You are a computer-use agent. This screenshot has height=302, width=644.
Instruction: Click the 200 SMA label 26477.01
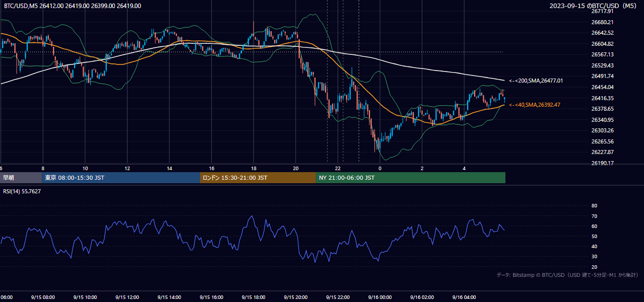click(x=536, y=81)
